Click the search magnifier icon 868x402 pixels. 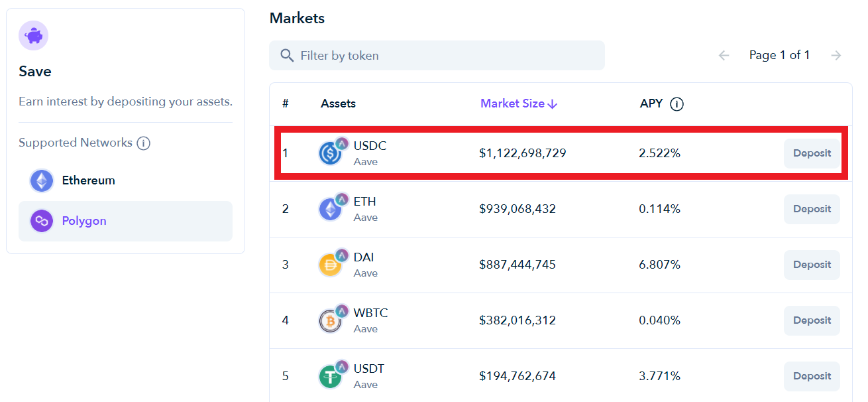pos(287,55)
